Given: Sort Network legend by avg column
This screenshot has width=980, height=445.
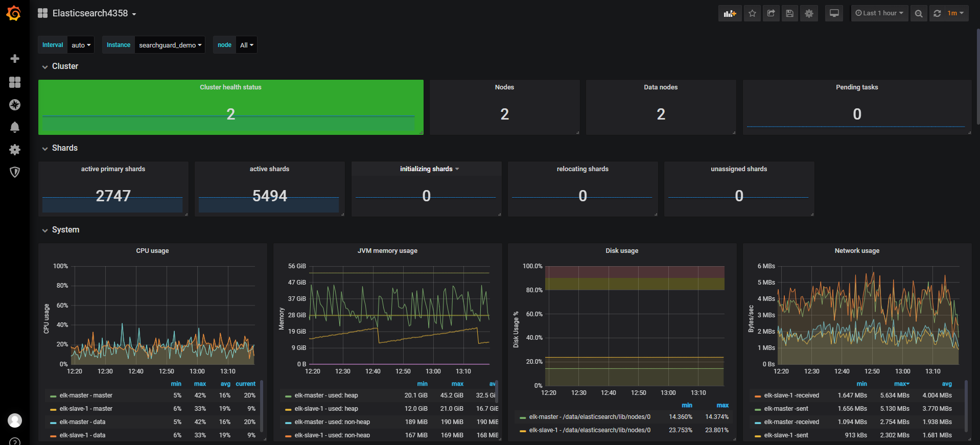Looking at the screenshot, I should coord(947,384).
